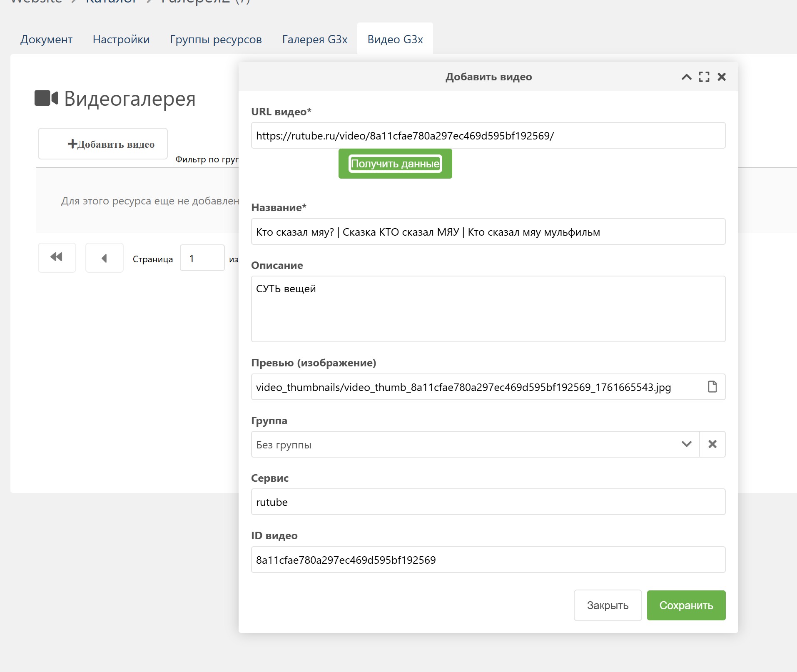Go to previous page of video list

tap(104, 258)
